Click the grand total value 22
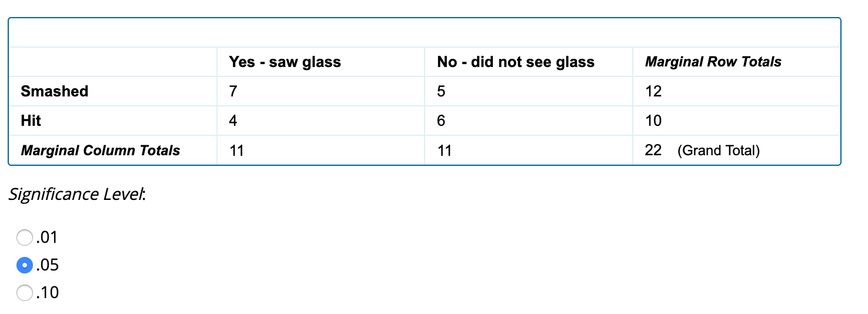 point(653,151)
